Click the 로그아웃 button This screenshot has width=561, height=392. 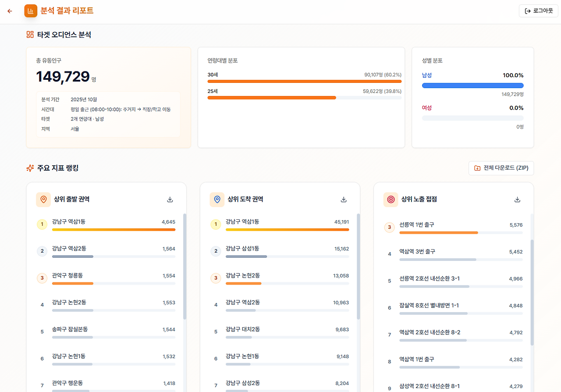coord(539,11)
